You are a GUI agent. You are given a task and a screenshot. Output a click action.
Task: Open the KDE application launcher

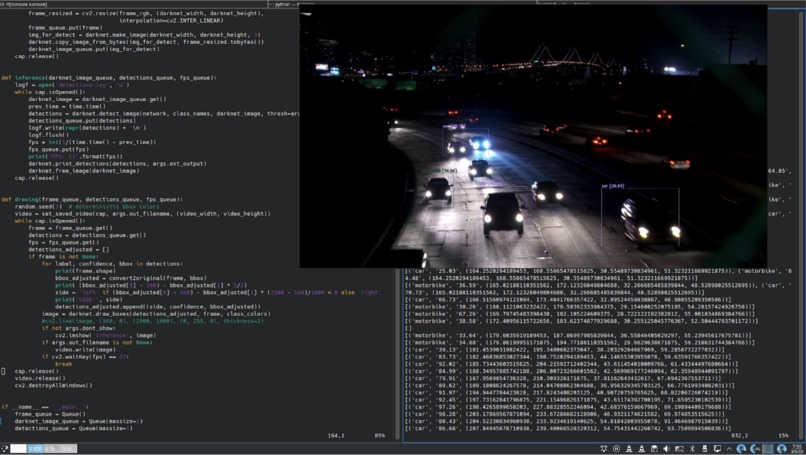coord(5,448)
